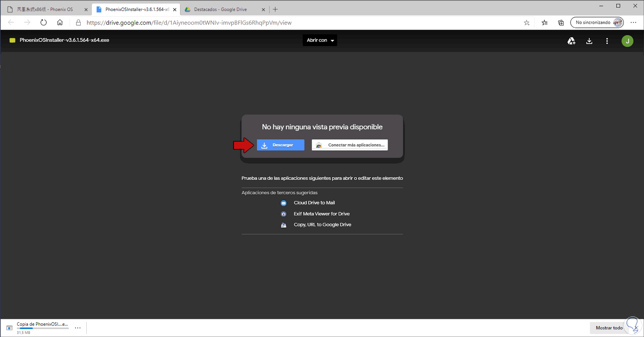The height and width of the screenshot is (337, 644).
Task: Close the Destacados - Google Drive tab
Action: point(263,9)
